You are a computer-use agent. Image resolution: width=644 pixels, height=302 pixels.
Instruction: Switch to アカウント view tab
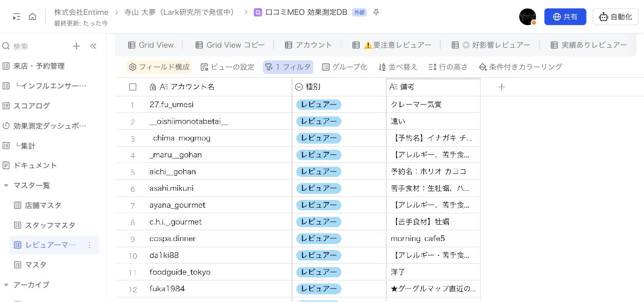coord(308,45)
